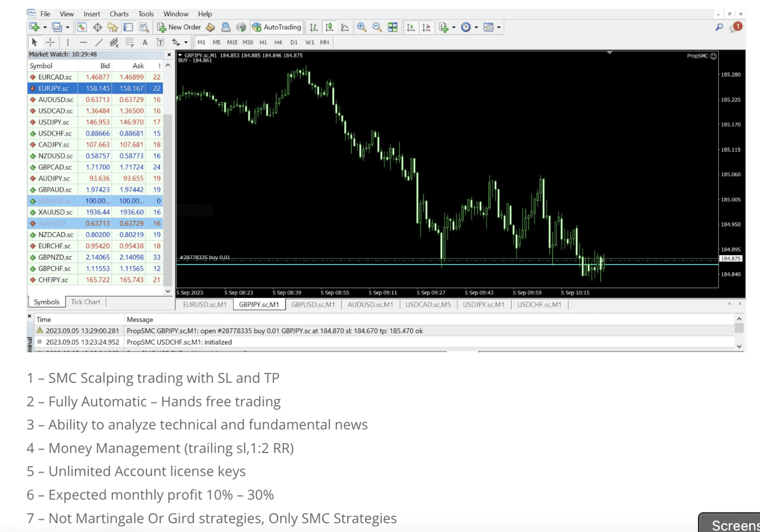The height and width of the screenshot is (532, 760).
Task: Click the search magnifier icon
Action: click(719, 27)
